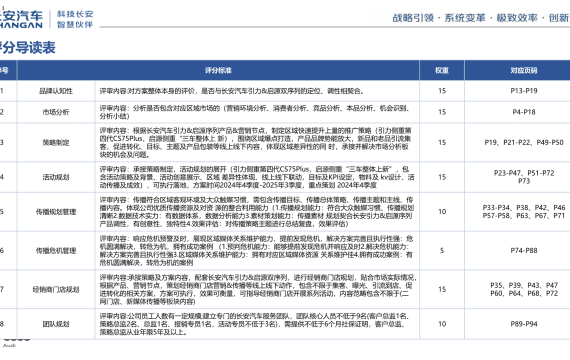
Task: Select the 权重 column header
Action: tap(442, 70)
